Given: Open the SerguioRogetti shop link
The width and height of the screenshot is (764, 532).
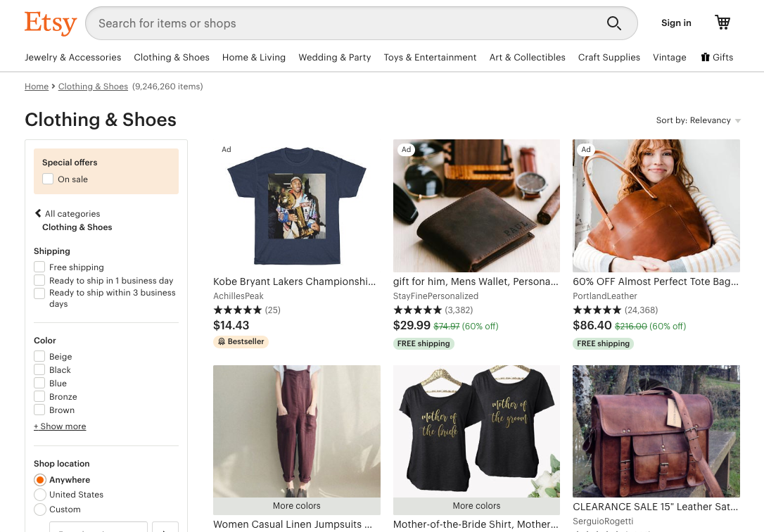Looking at the screenshot, I should tap(603, 521).
